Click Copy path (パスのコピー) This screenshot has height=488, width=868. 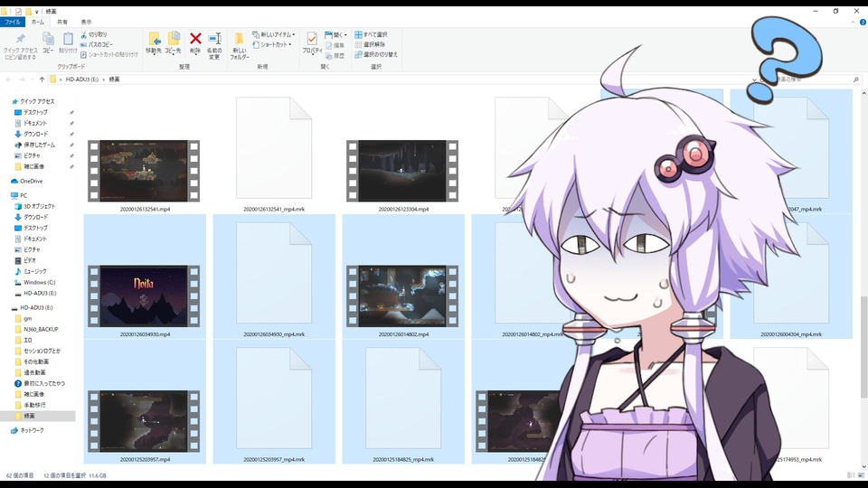[x=97, y=44]
